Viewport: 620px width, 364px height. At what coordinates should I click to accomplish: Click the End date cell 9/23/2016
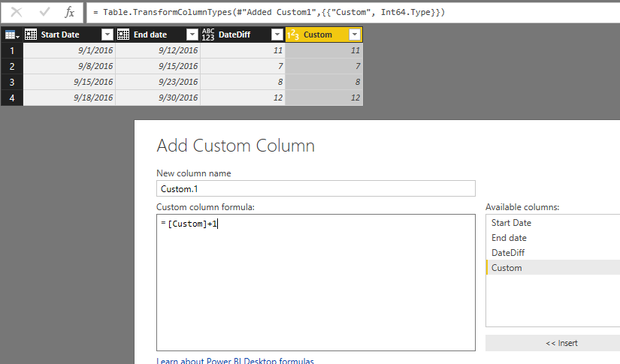tap(158, 82)
